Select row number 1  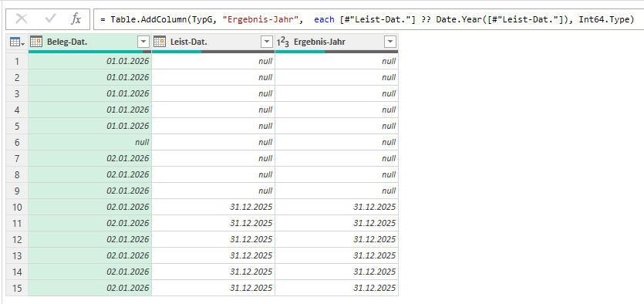[x=17, y=61]
